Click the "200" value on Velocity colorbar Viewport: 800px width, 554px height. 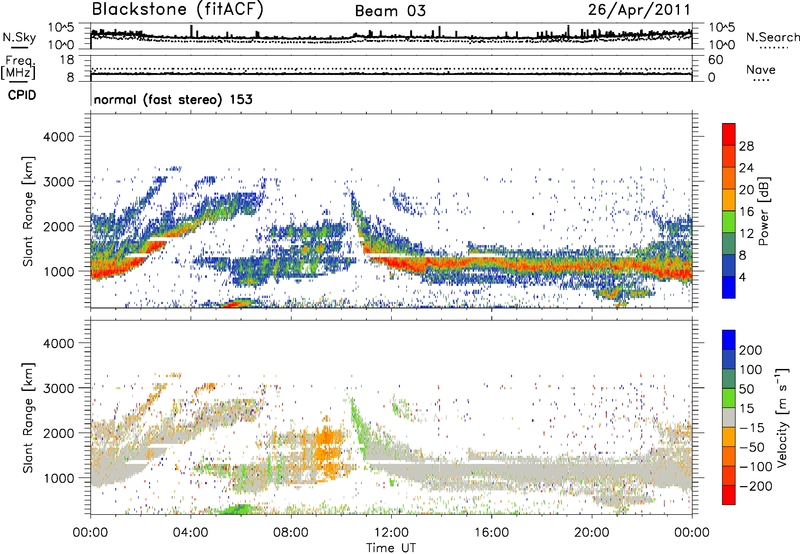[751, 350]
